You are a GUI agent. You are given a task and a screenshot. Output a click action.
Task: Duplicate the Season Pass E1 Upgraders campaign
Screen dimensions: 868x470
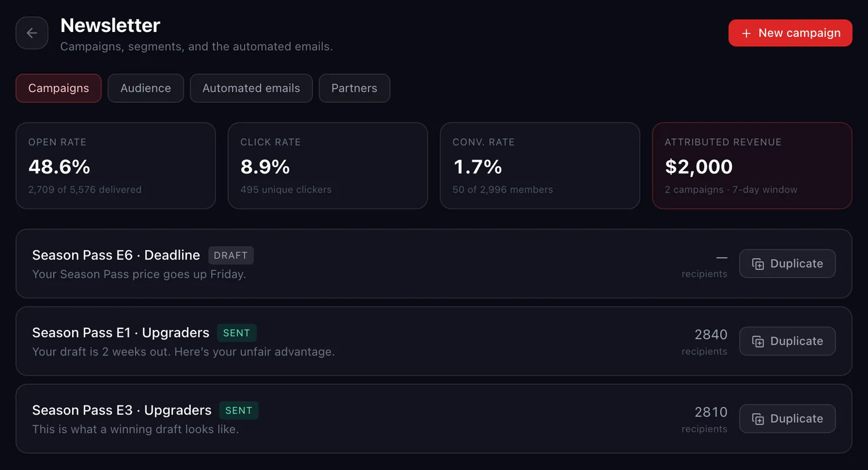(787, 341)
